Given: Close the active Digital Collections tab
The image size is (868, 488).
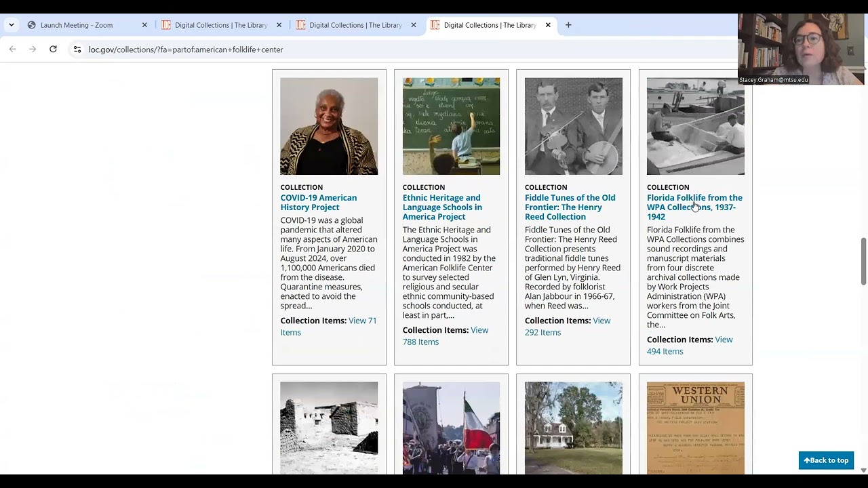Looking at the screenshot, I should [548, 25].
